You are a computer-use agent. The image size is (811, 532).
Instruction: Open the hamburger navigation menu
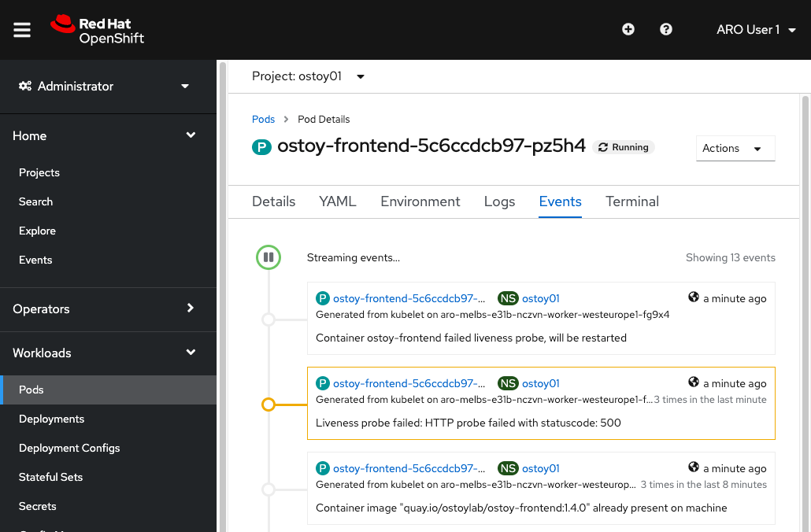22,30
